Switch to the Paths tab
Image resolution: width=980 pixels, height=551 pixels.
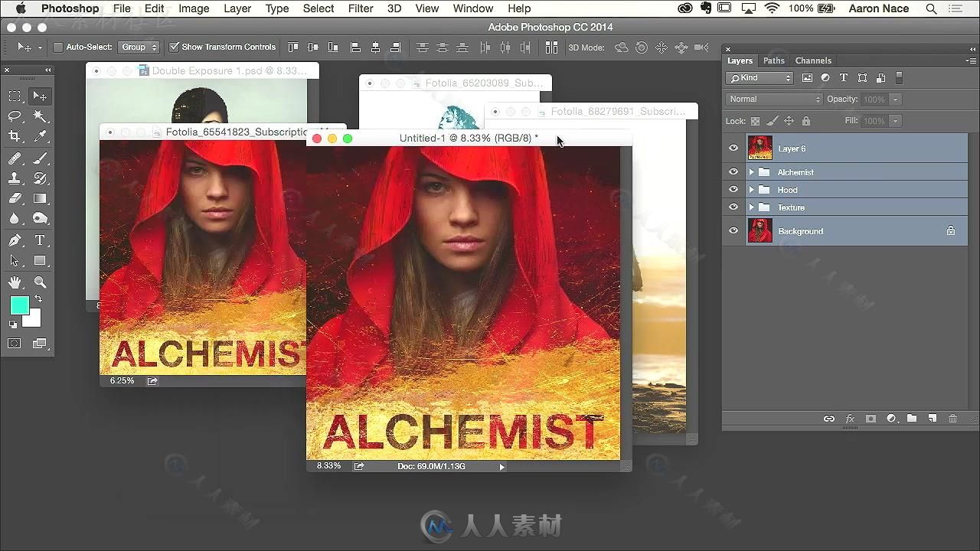tap(774, 60)
